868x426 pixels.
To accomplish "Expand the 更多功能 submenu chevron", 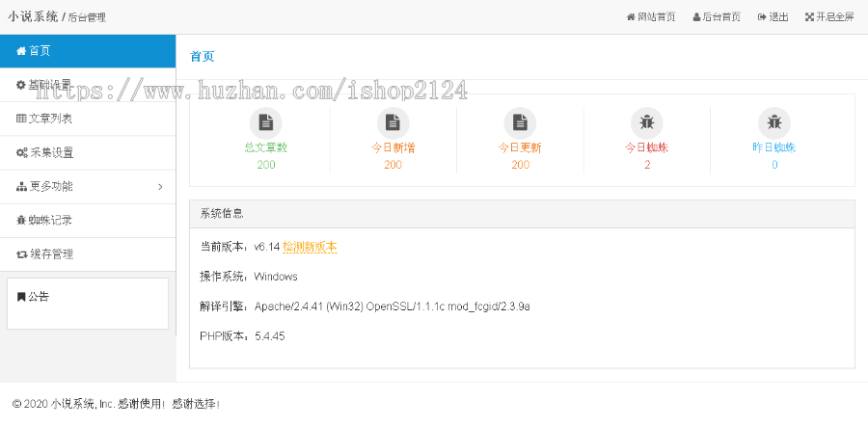I will pyautogui.click(x=160, y=187).
